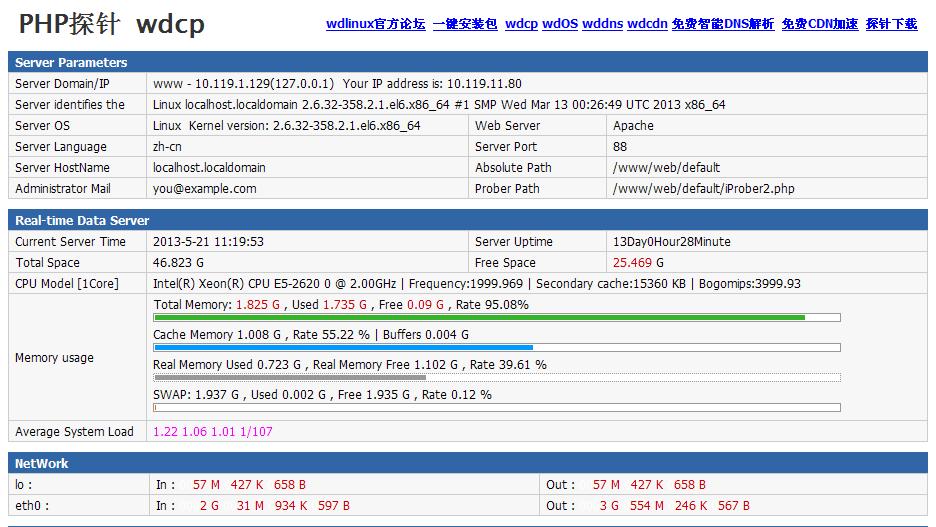Screen dimensions: 936x527
Task: Open the wdlinux官方论坛 forum link
Action: point(375,24)
